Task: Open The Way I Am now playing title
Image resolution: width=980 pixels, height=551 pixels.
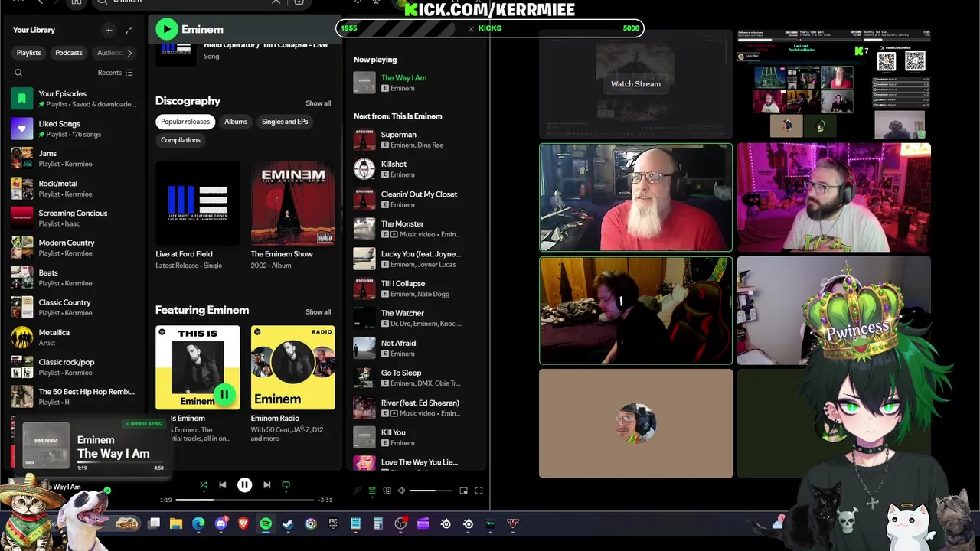Action: click(x=403, y=77)
